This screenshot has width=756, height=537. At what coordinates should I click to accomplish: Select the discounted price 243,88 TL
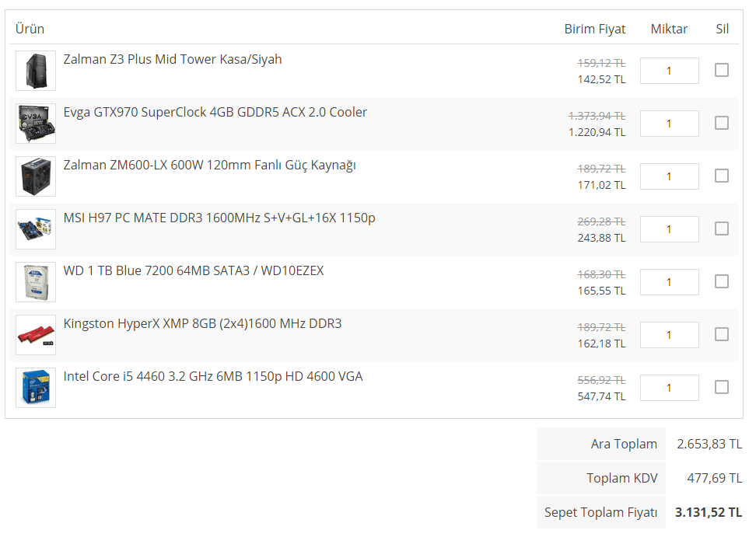[x=602, y=238]
